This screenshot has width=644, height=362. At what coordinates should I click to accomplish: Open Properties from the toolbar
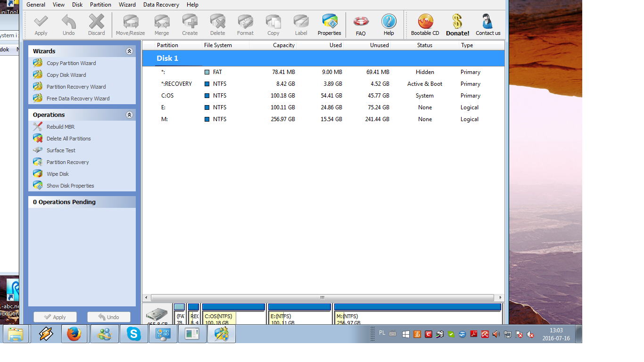[329, 25]
